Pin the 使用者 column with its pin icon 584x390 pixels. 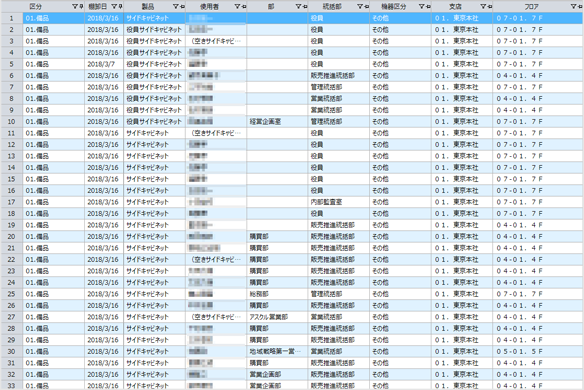(244, 6)
